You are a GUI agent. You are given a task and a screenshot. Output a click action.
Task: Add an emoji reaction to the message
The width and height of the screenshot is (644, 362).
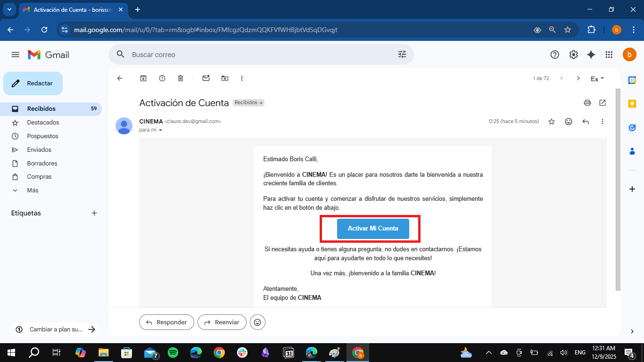pos(569,122)
